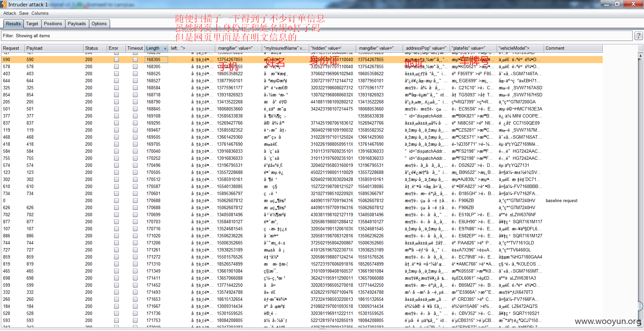Click the vertical scrollbar thumb
Screen dimensions: 644x331
tap(640, 306)
